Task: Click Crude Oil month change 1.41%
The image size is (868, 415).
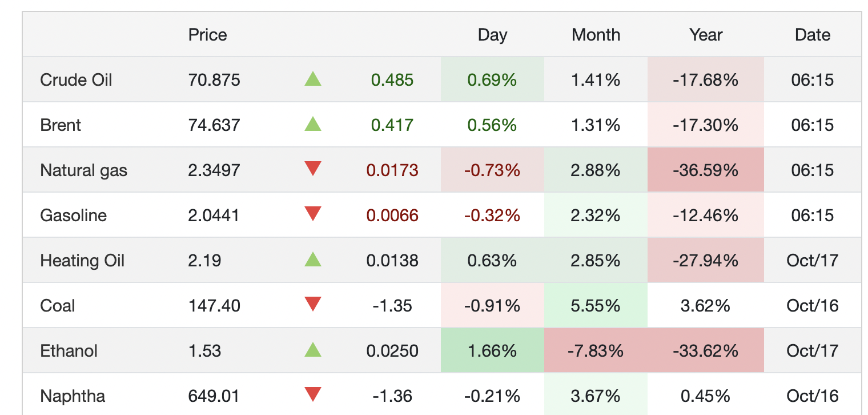Action: click(596, 79)
